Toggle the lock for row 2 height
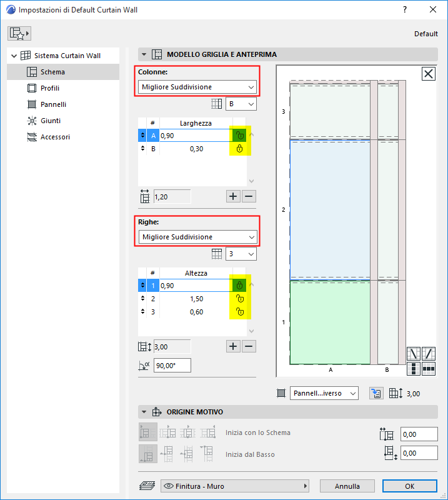Image resolution: width=448 pixels, height=500 pixels. tap(239, 299)
